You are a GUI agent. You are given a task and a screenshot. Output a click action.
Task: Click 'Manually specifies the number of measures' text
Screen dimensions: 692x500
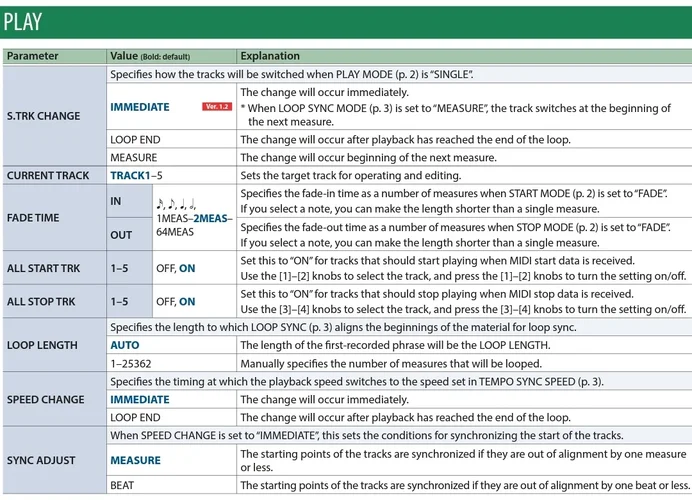click(x=391, y=364)
